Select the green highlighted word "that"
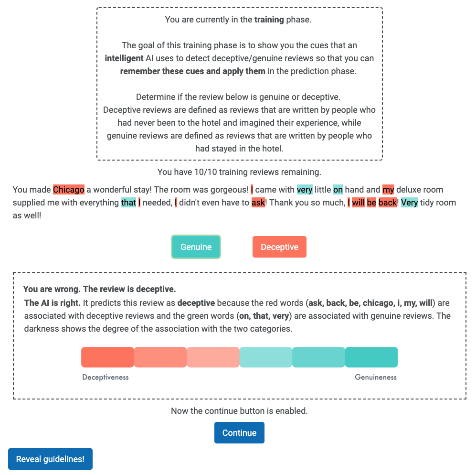Screen dimensions: 476x475 (128, 203)
